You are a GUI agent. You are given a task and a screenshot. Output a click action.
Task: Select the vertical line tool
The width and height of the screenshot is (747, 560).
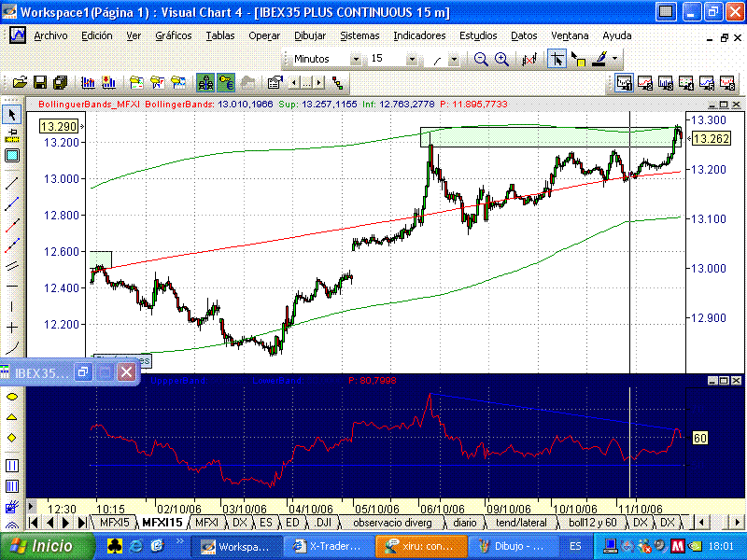(x=12, y=307)
